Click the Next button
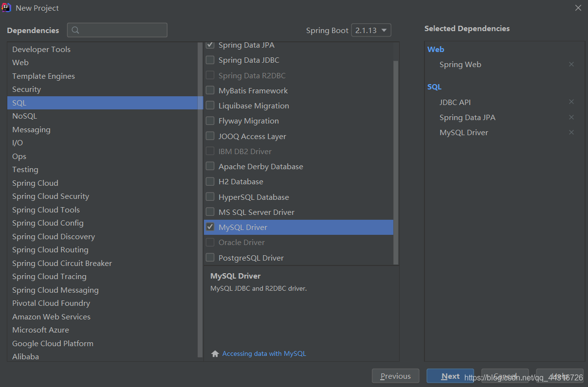 tap(450, 376)
